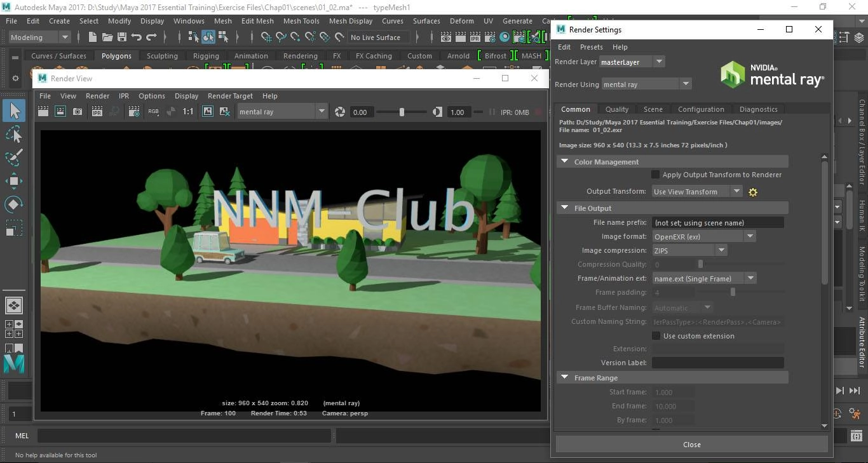Open Frame/Animation ext dropdown
The width and height of the screenshot is (868, 463).
coord(704,278)
